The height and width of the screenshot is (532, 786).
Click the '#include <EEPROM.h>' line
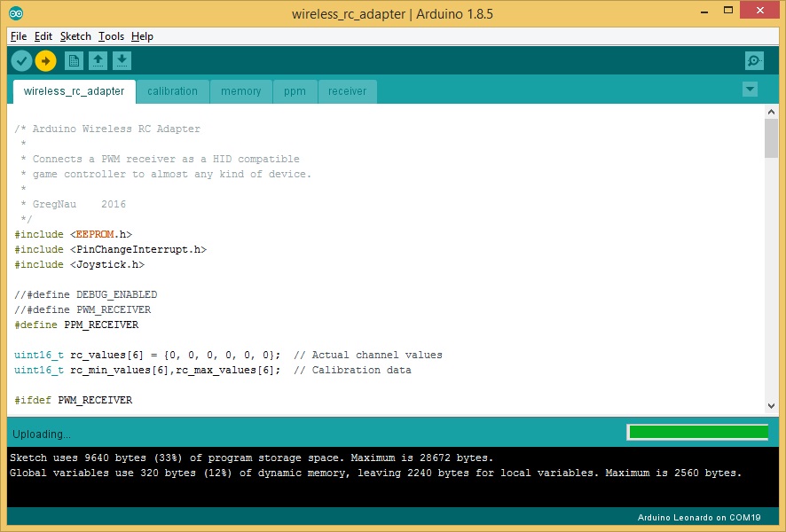73,234
